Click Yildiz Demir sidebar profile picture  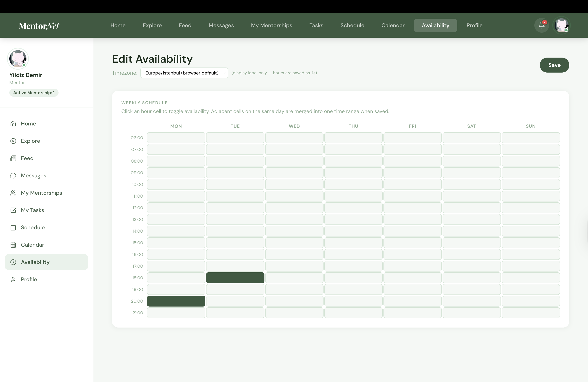[18, 59]
